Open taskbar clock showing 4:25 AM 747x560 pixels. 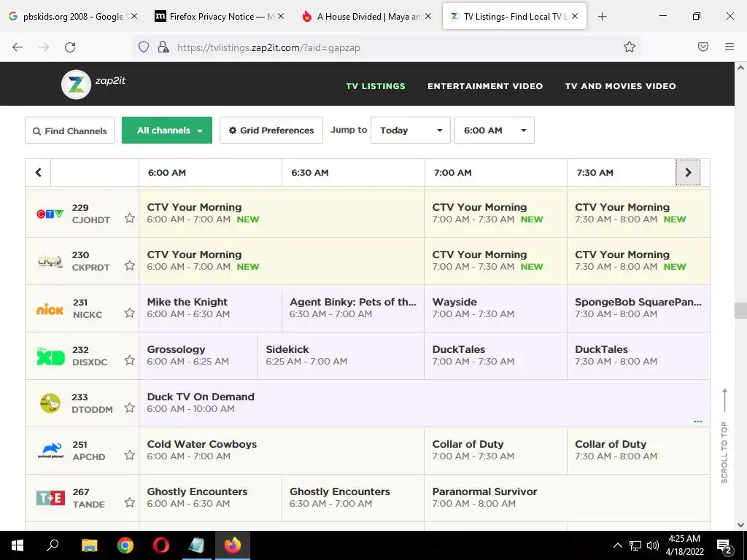click(x=684, y=545)
